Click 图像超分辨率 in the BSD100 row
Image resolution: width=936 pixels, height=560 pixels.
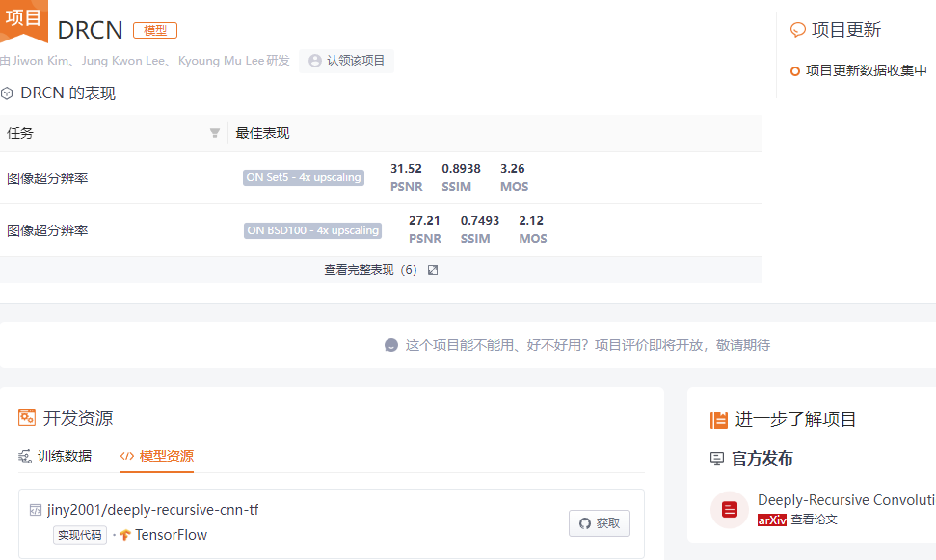[x=47, y=230]
